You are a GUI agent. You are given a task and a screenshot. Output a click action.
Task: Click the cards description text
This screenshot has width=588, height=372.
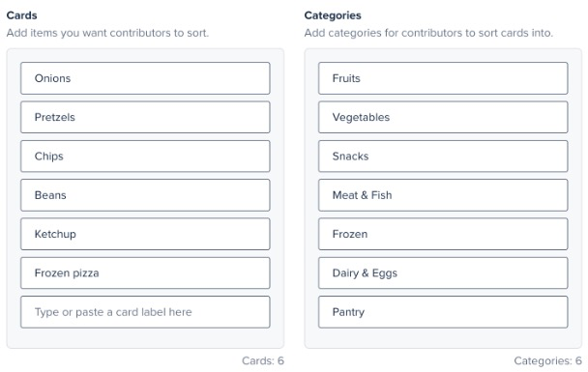(x=107, y=33)
